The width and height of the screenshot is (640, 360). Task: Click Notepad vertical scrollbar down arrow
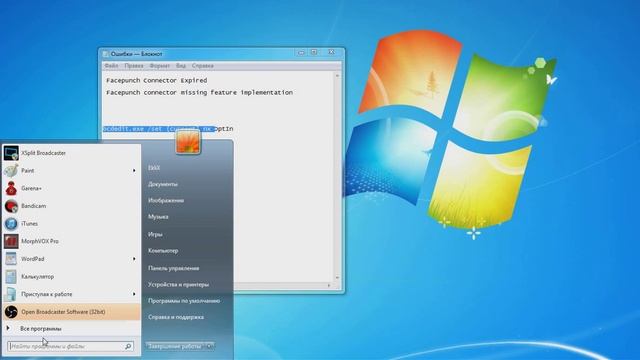pyautogui.click(x=337, y=278)
